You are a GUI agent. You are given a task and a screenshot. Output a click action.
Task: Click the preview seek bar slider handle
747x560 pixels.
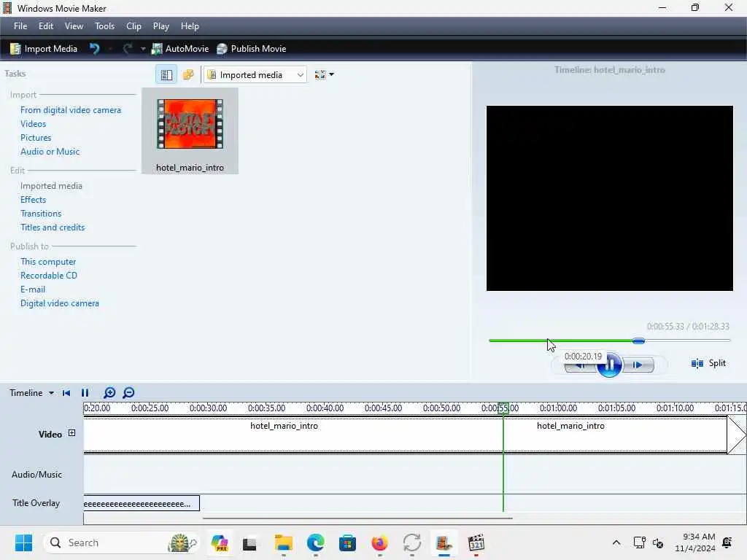coord(639,341)
